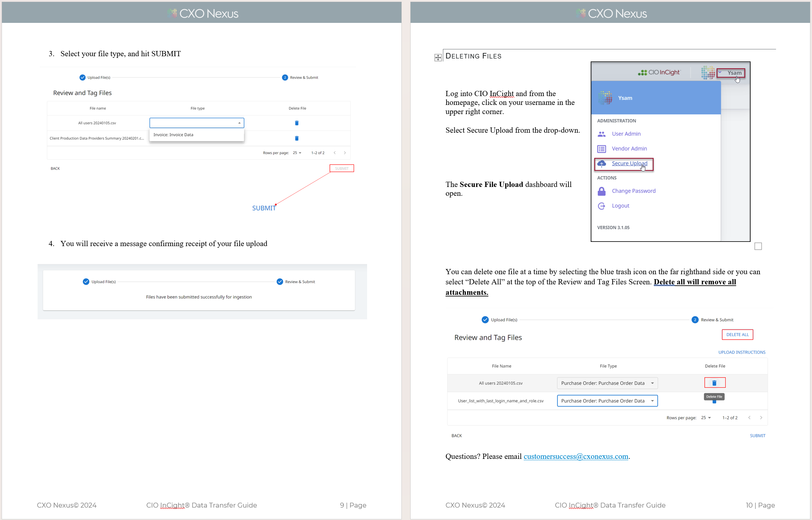
Task: Click the CXO Nexus logo on page 10 header
Action: point(611,13)
